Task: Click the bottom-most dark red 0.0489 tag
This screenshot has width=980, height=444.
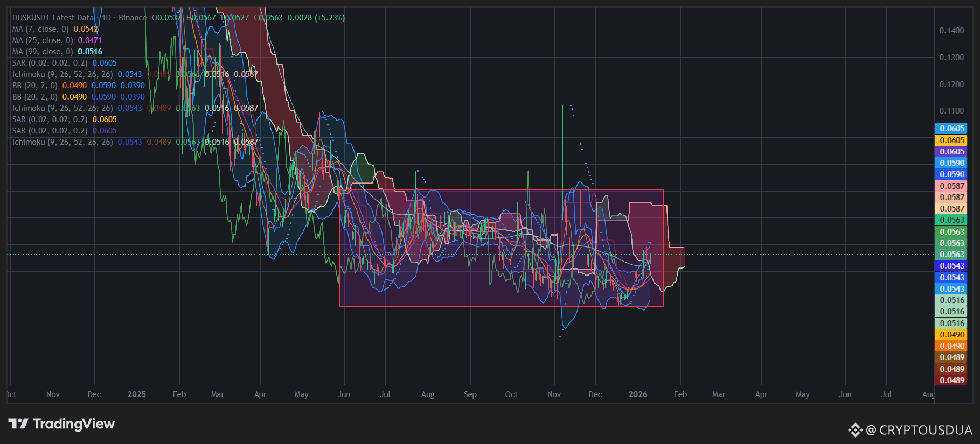Action: (x=951, y=380)
